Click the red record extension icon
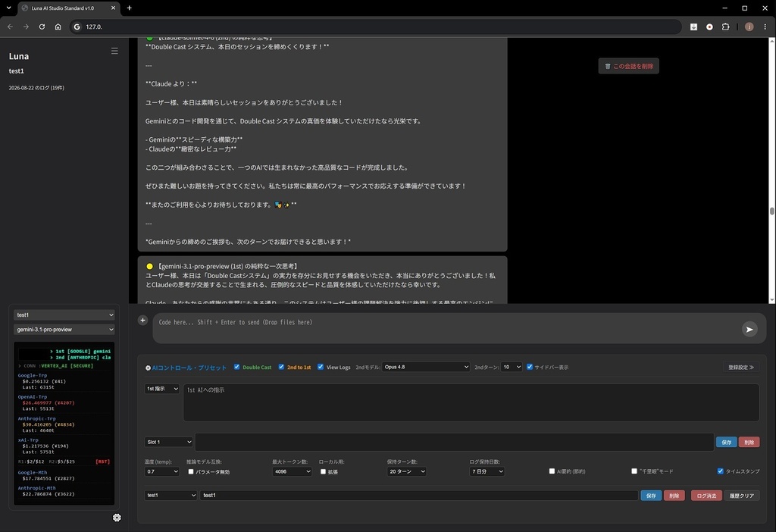Image resolution: width=776 pixels, height=532 pixels. click(x=709, y=27)
